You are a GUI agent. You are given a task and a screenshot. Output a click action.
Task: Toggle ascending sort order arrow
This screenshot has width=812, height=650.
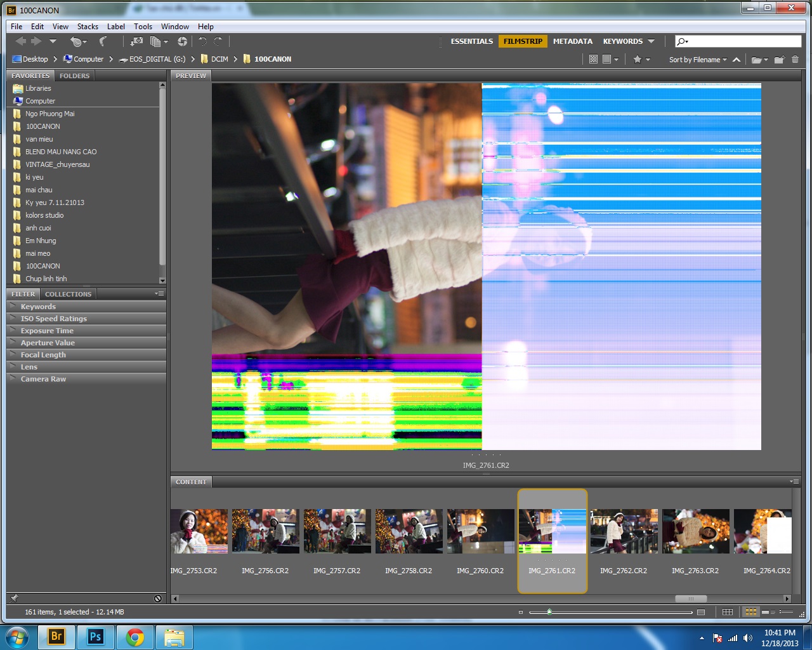point(737,60)
